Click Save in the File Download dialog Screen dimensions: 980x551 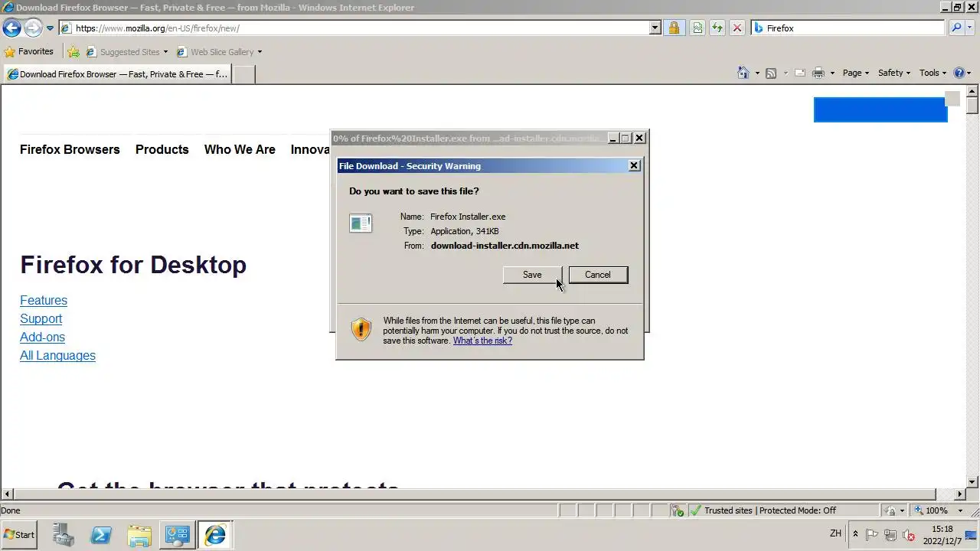pos(532,275)
